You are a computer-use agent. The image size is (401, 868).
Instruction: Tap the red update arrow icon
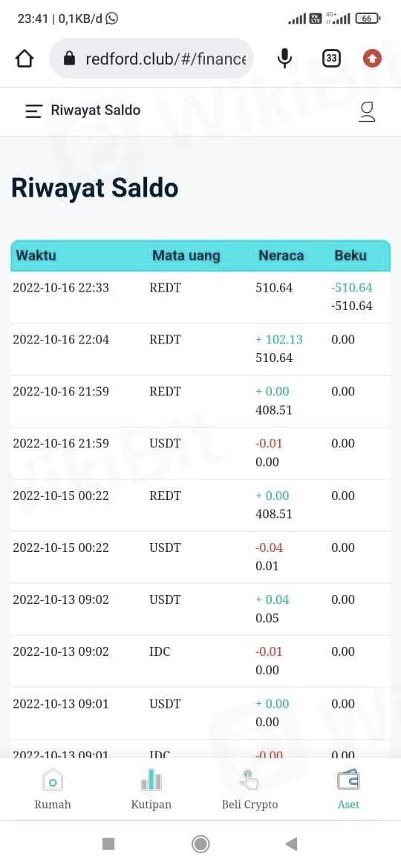(x=372, y=58)
